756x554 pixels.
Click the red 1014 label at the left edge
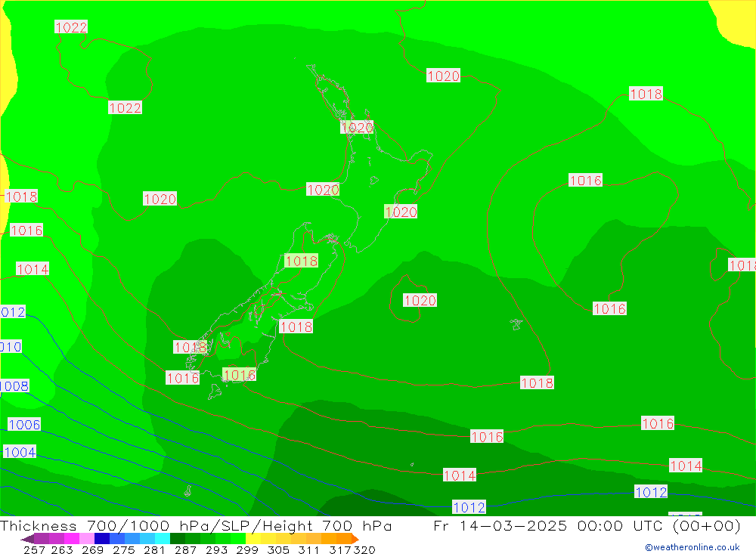click(x=33, y=269)
